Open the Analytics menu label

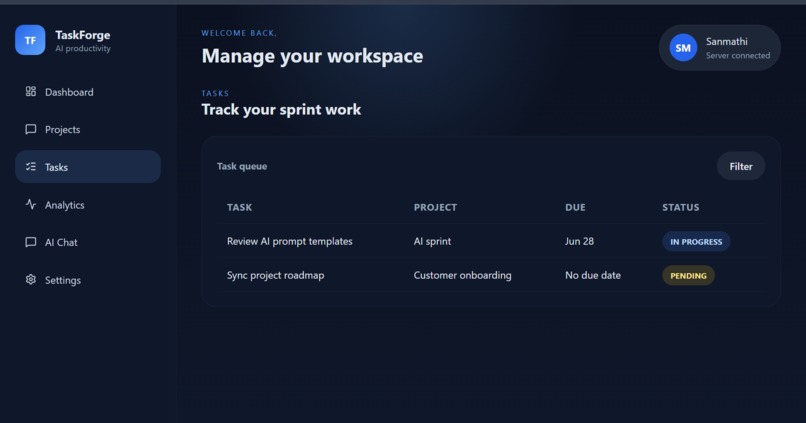(x=65, y=205)
